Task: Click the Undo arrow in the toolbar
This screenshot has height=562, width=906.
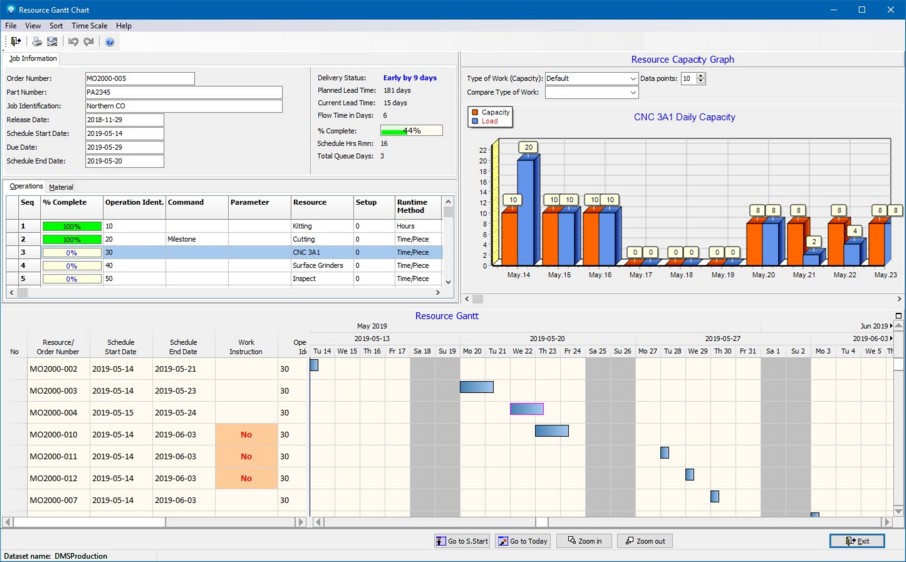Action: click(73, 42)
